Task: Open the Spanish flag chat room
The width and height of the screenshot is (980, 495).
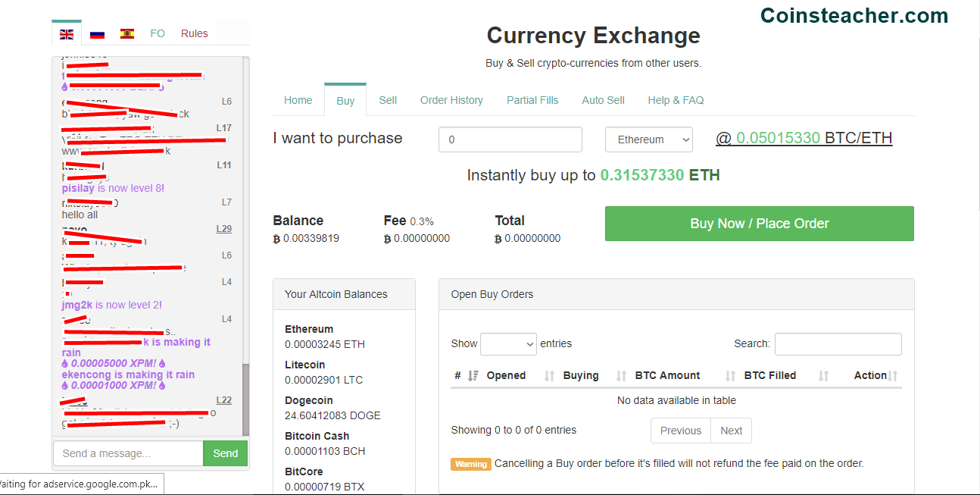Action: (x=127, y=33)
